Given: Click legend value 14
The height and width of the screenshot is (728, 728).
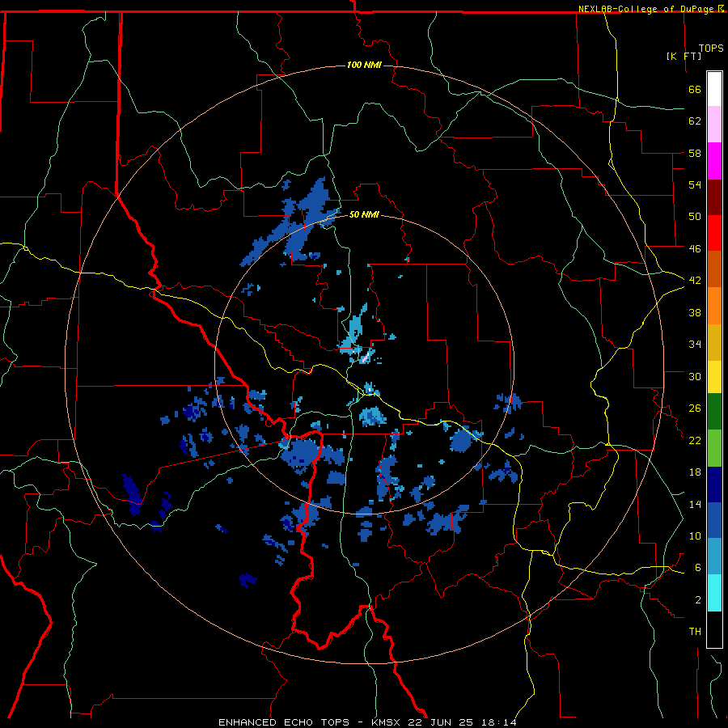Looking at the screenshot, I should pyautogui.click(x=695, y=504).
